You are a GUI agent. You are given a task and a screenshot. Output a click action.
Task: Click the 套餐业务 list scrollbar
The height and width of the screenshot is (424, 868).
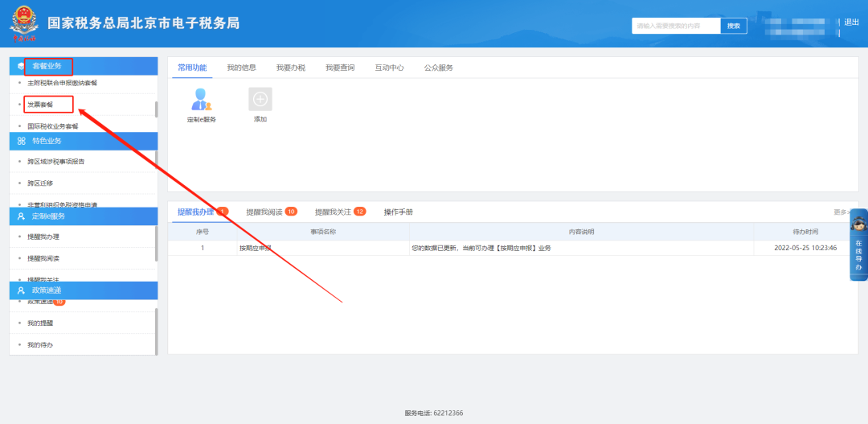[x=156, y=109]
